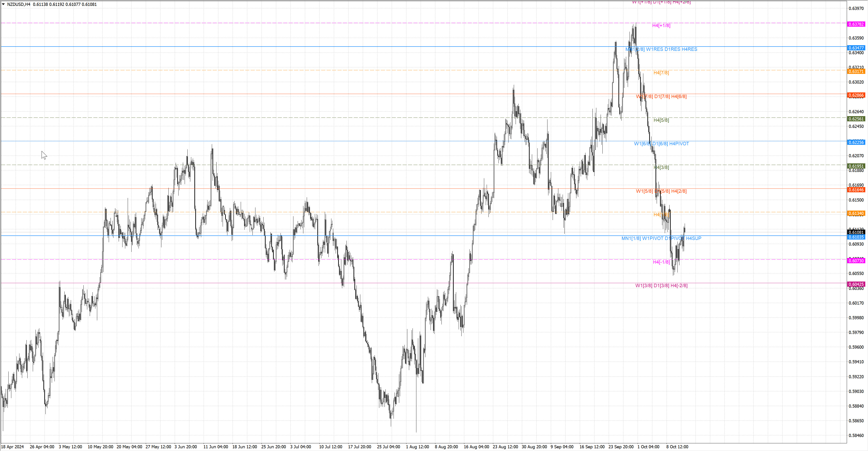Click the H4[7/8] orange level label
This screenshot has width=868, height=451.
coord(661,73)
